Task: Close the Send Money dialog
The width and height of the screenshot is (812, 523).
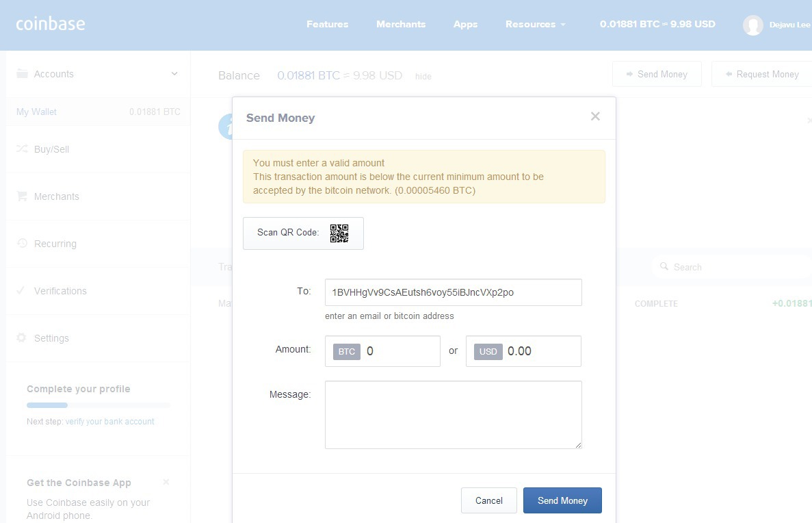Action: click(x=595, y=116)
